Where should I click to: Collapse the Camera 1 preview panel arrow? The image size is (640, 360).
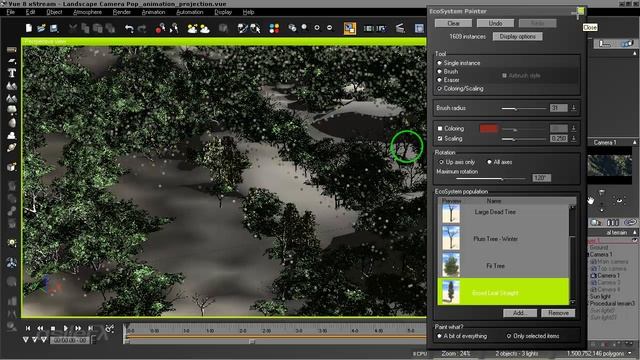point(634,142)
